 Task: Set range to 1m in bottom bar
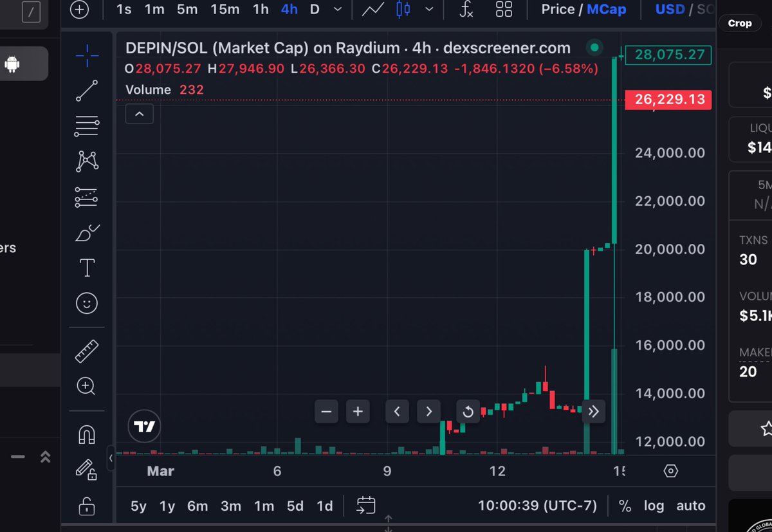click(264, 506)
